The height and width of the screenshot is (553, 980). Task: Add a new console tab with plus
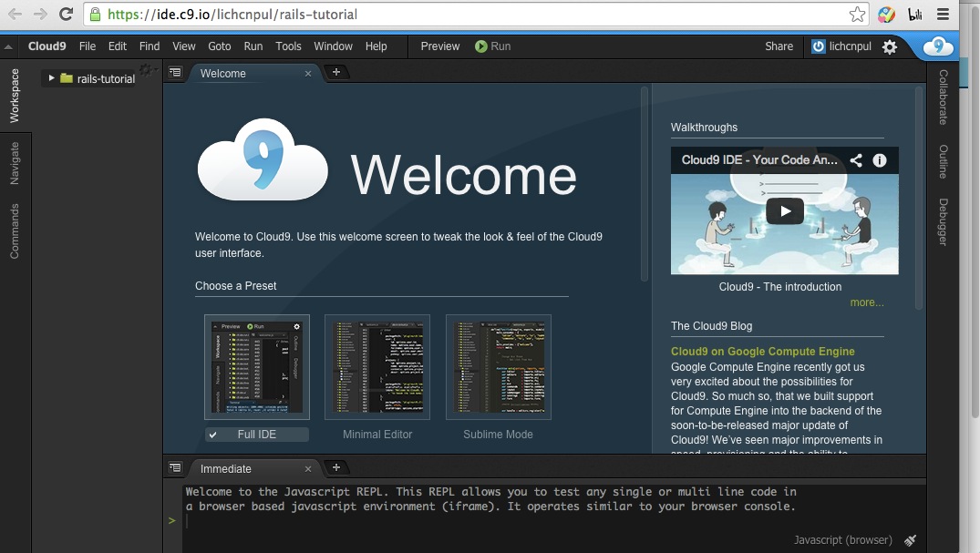[x=336, y=467]
